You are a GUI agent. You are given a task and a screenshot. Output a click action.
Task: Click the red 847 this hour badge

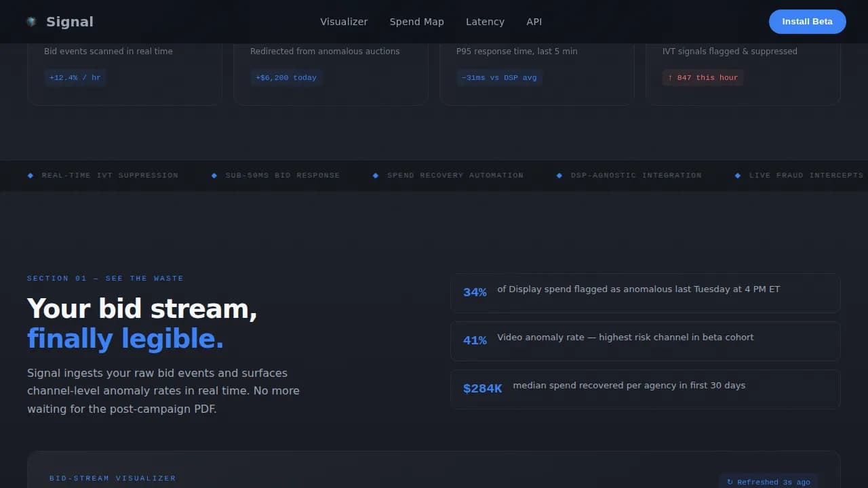[x=703, y=78]
